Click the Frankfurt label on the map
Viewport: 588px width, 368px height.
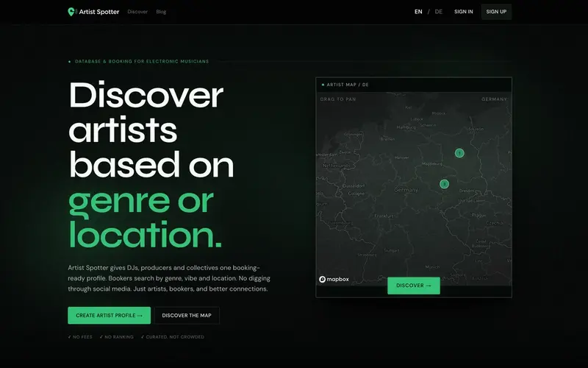[x=384, y=216]
